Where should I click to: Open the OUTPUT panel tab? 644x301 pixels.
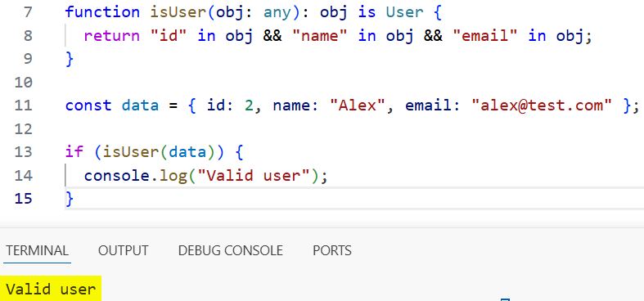(124, 250)
